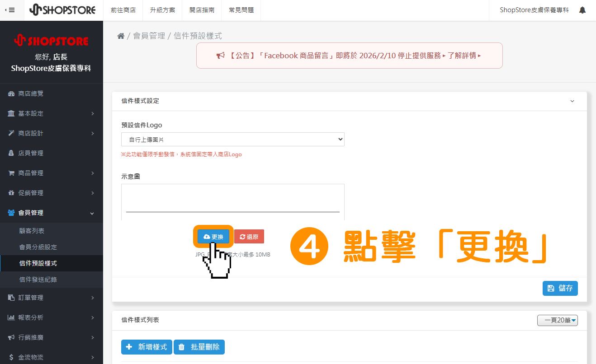
Task: Collapse the 信件樣式設定 panel via its chevron
Action: click(x=572, y=101)
